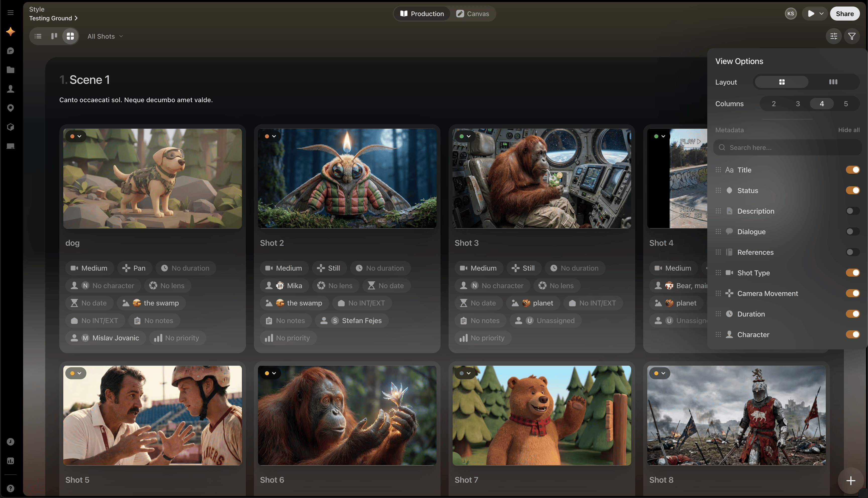Viewport: 868px width, 498px height.
Task: Choose column strip layout in View Options
Action: [x=833, y=82]
